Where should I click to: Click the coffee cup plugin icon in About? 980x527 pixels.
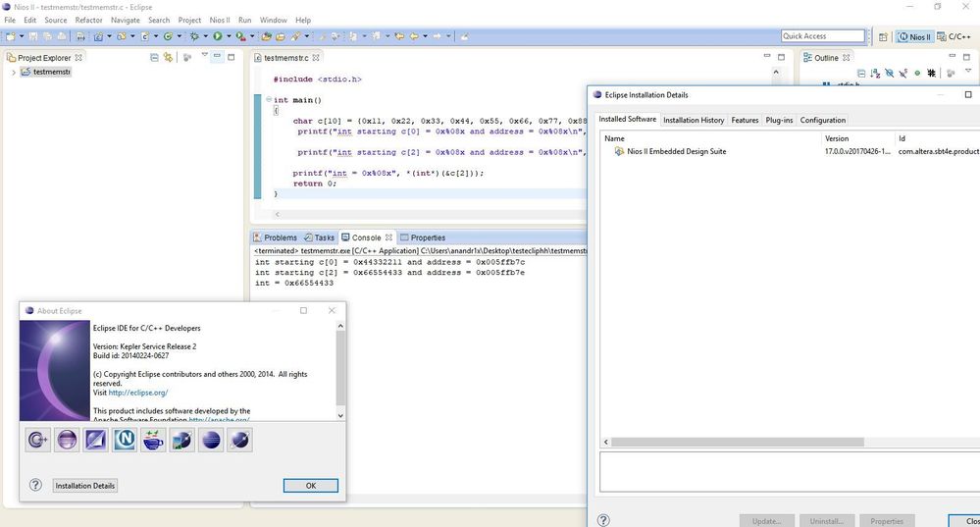(x=153, y=441)
